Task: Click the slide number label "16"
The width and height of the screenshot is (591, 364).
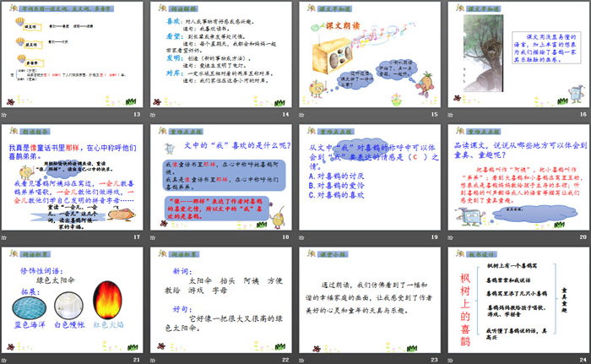Action: pos(583,114)
